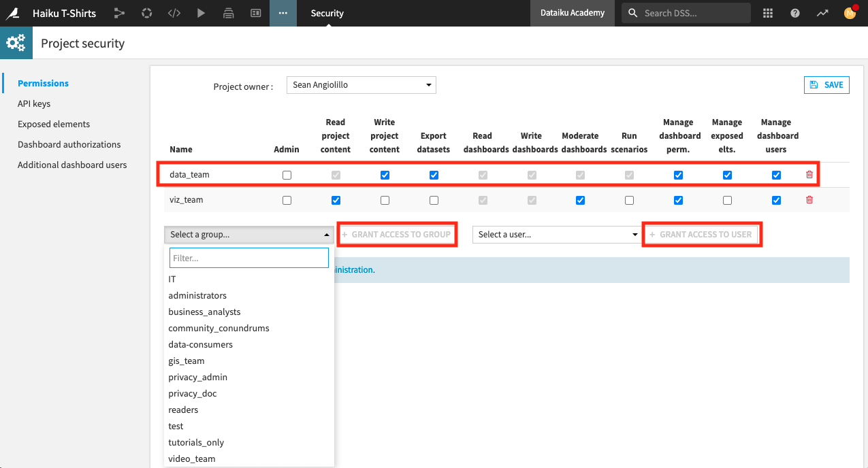Click the Search DSS field

[686, 13]
